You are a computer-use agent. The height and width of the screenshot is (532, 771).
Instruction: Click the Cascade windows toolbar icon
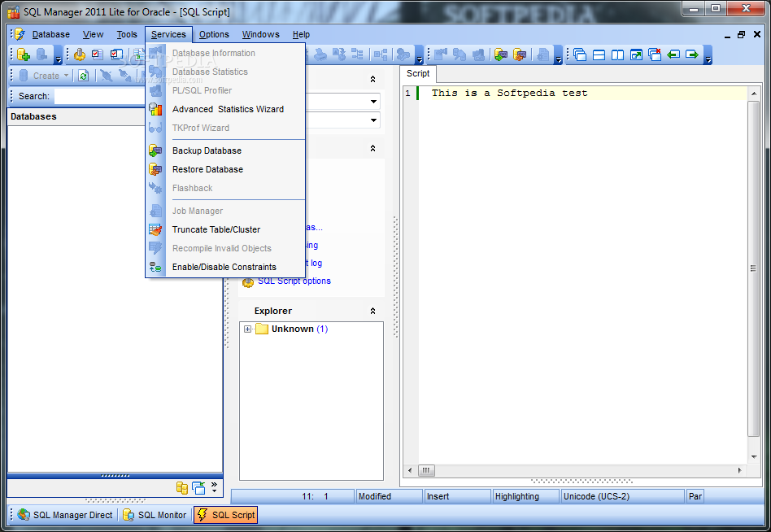(580, 55)
